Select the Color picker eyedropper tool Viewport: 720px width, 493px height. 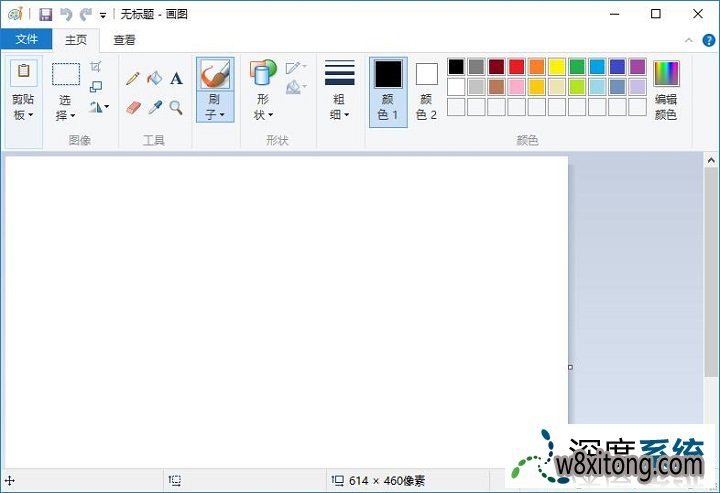(154, 107)
